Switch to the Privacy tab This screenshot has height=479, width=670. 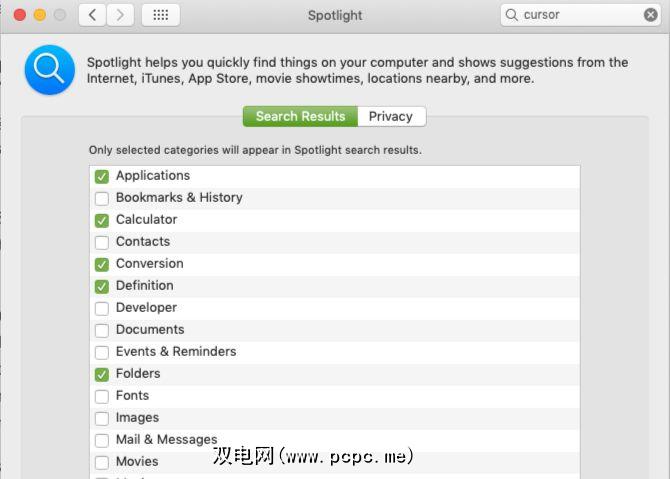coord(390,116)
